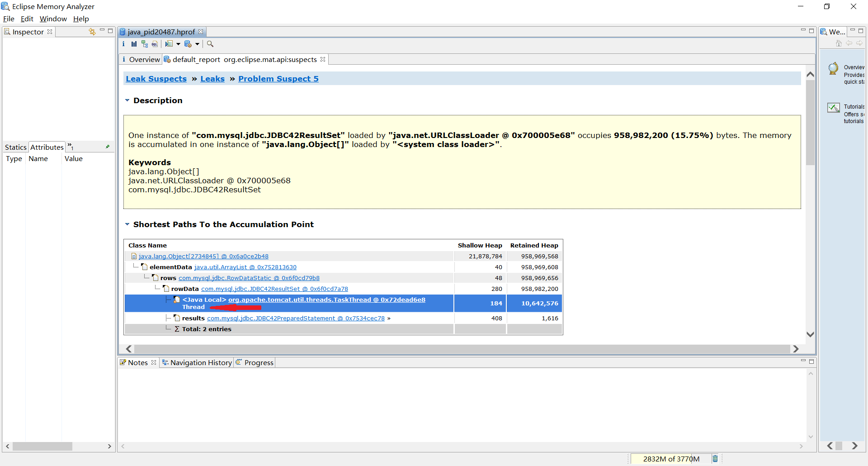Click the garbage collector trash icon
This screenshot has width=868, height=466.
tap(715, 459)
